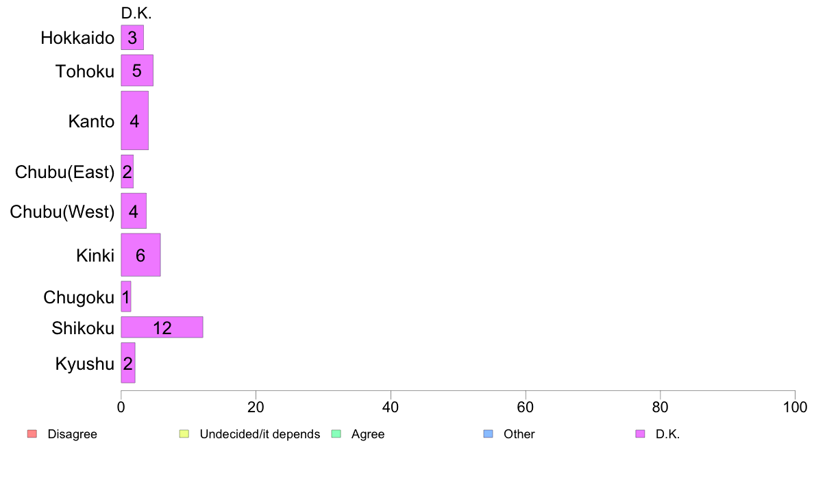Select the Kyushu bar labeled 2
The width and height of the screenshot is (814, 504).
128,363
